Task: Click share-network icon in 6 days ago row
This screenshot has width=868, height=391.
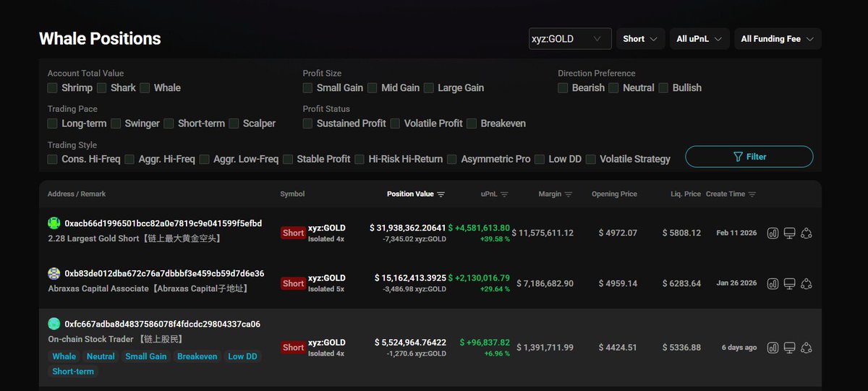Action: (807, 348)
